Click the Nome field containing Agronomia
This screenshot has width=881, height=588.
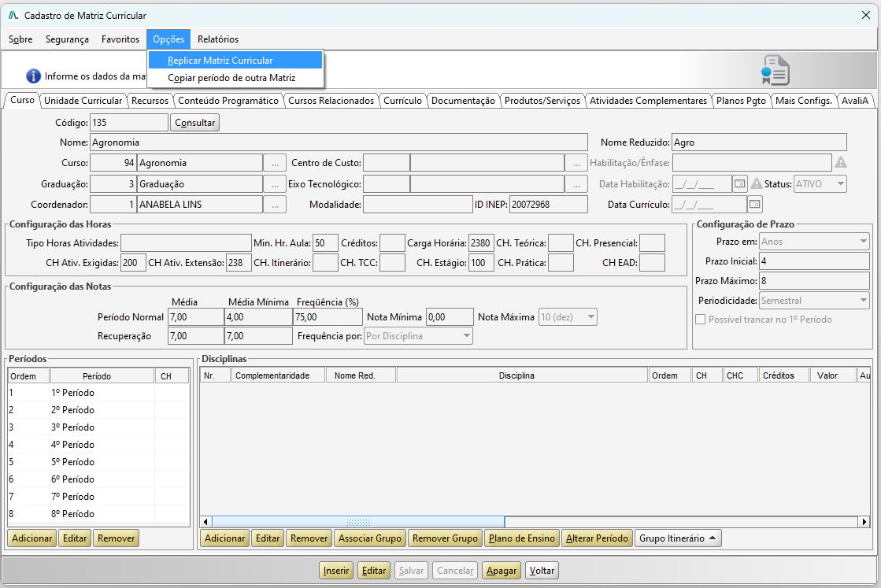pyautogui.click(x=339, y=142)
